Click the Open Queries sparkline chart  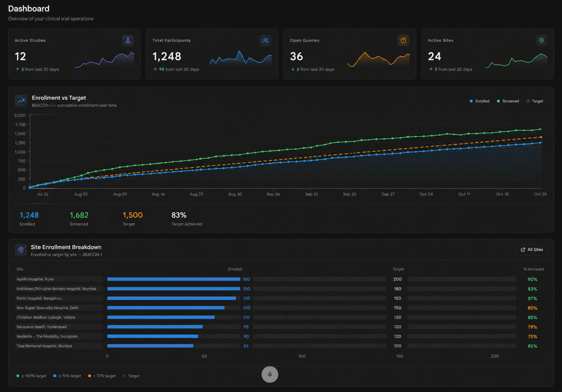(x=379, y=59)
